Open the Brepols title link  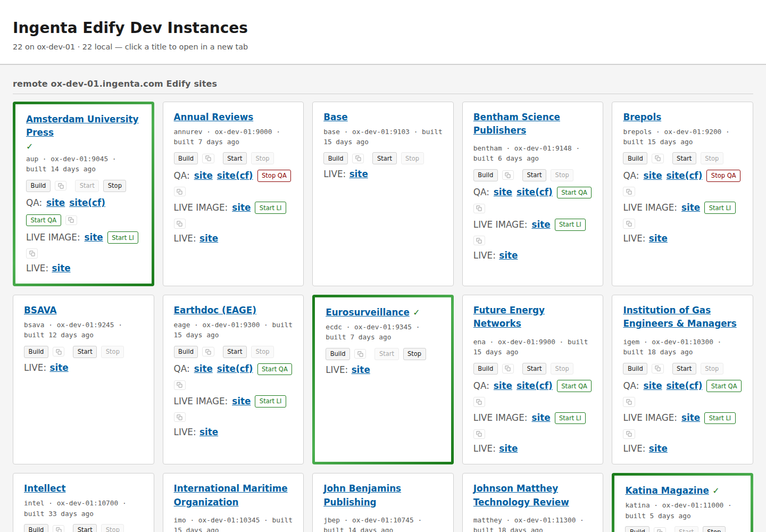(x=642, y=117)
